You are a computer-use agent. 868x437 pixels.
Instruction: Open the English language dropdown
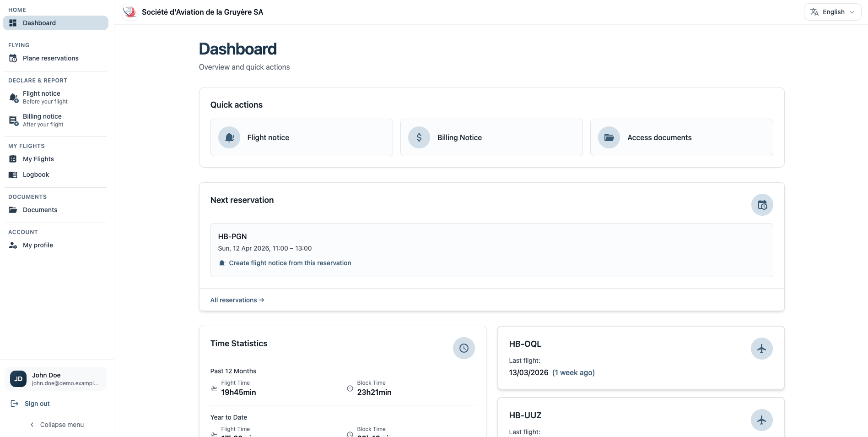point(832,12)
